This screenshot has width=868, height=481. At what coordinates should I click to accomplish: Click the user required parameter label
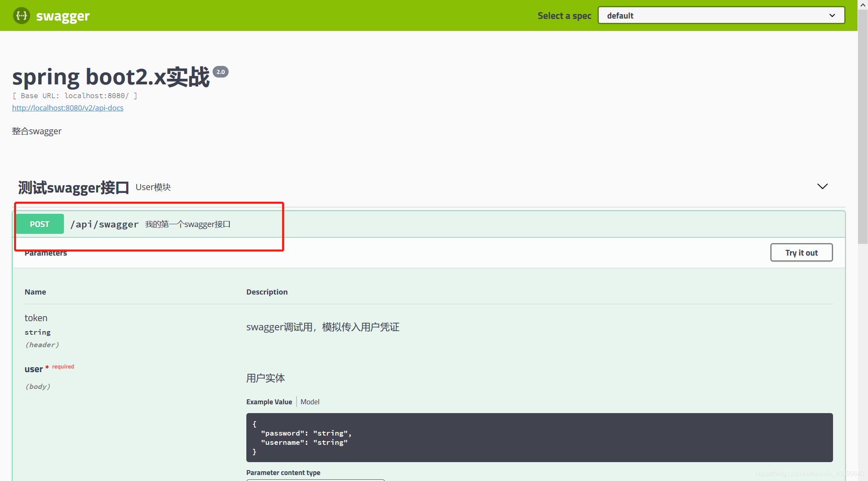click(34, 369)
